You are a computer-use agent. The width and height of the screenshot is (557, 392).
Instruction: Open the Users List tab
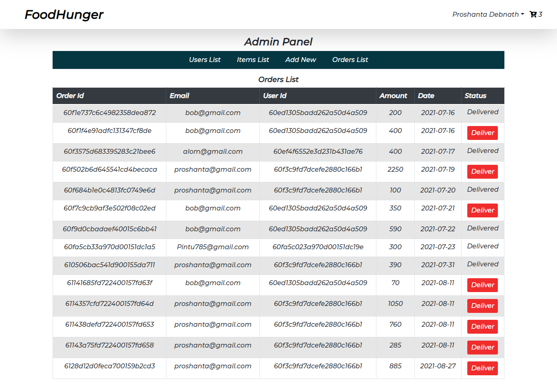tap(205, 60)
